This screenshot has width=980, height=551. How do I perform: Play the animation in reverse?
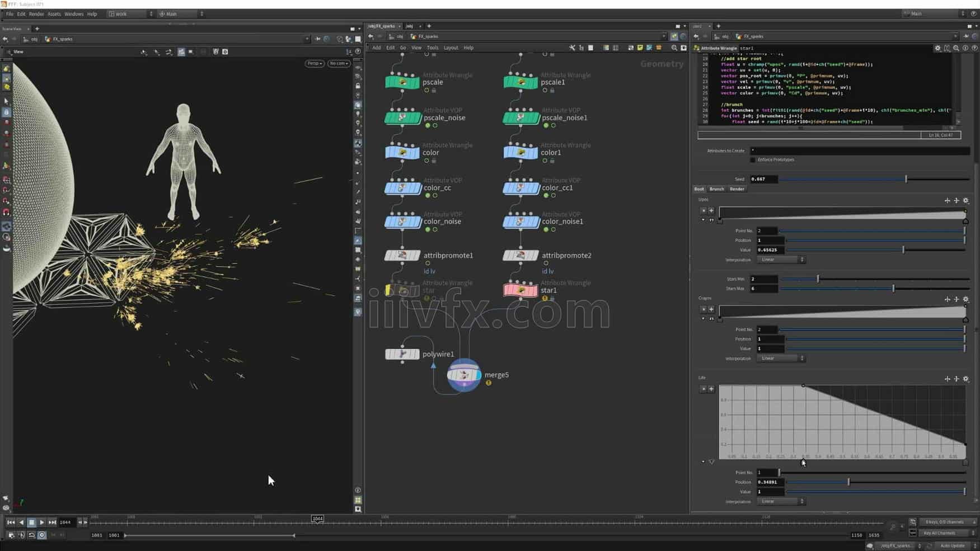(21, 522)
